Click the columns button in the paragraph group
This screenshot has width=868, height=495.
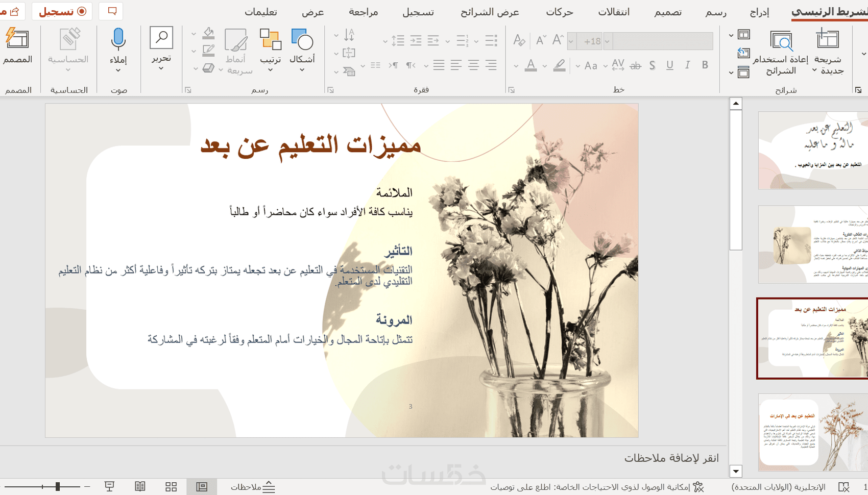click(x=376, y=65)
